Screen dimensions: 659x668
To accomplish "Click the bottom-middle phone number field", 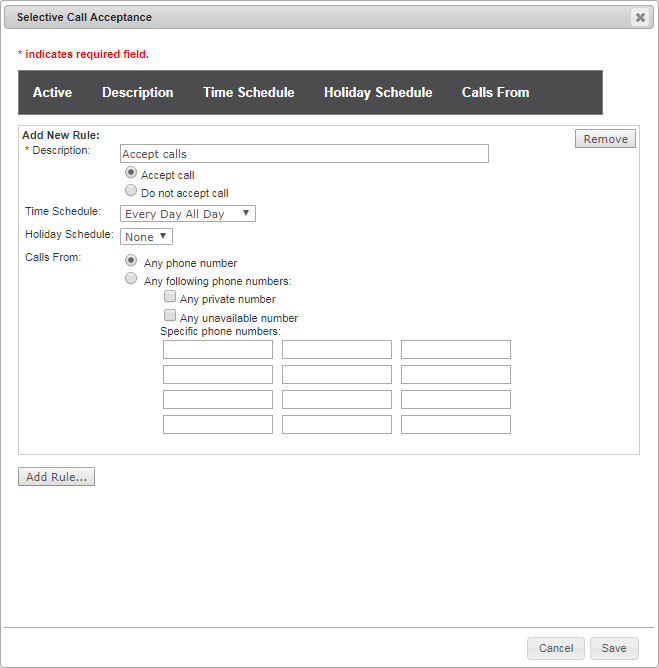I will (x=337, y=425).
